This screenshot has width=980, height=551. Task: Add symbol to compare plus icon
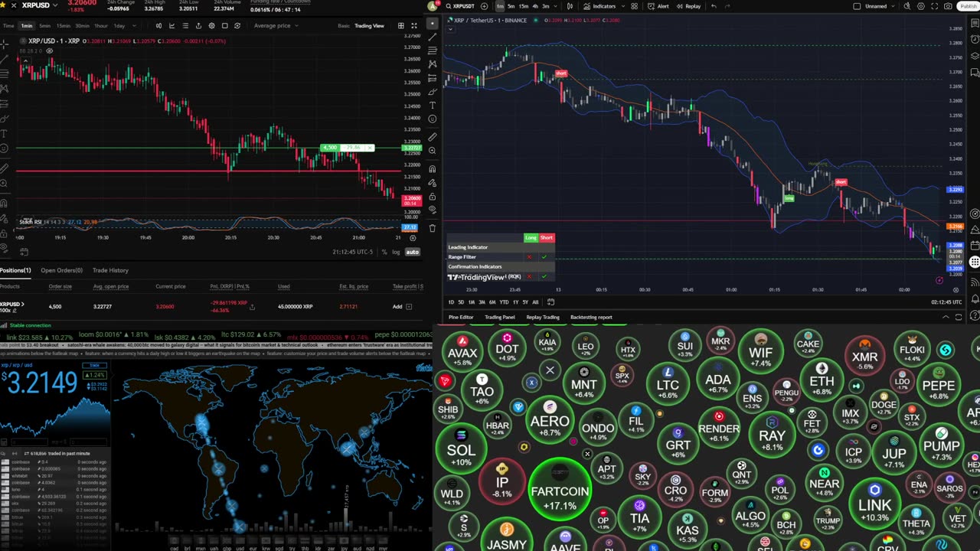(x=484, y=6)
